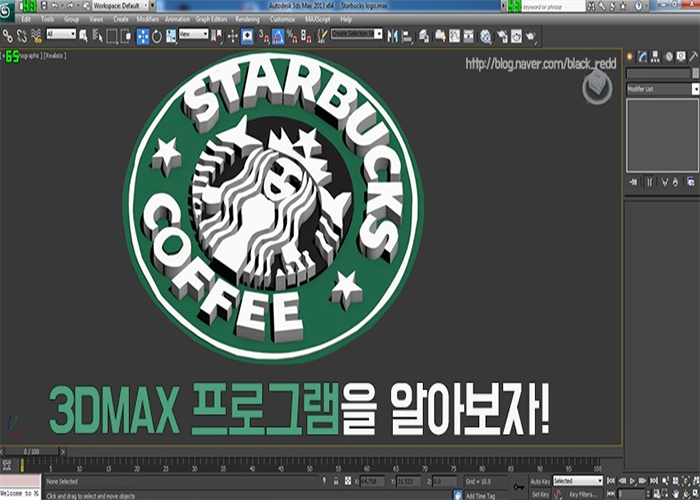Viewport: 700px width, 500px height.
Task: Click the X coordinate input field
Action: 372,481
